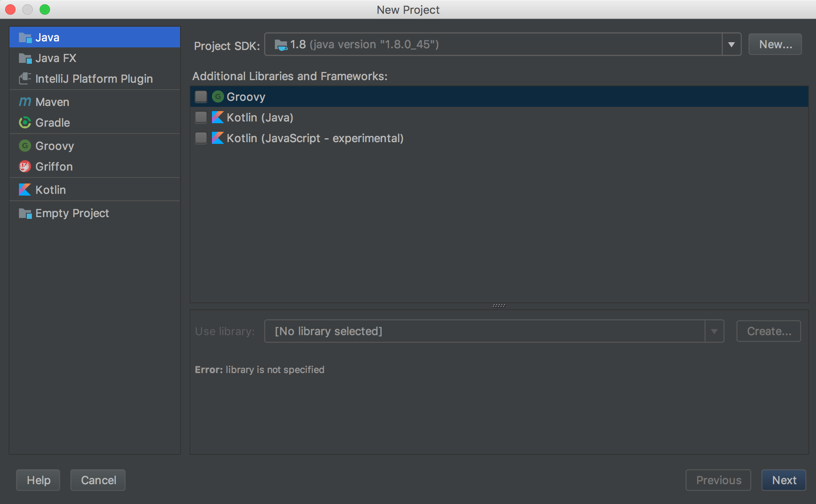Viewport: 816px width, 504px height.
Task: Select the Java folder icon in sidebar
Action: 25,37
